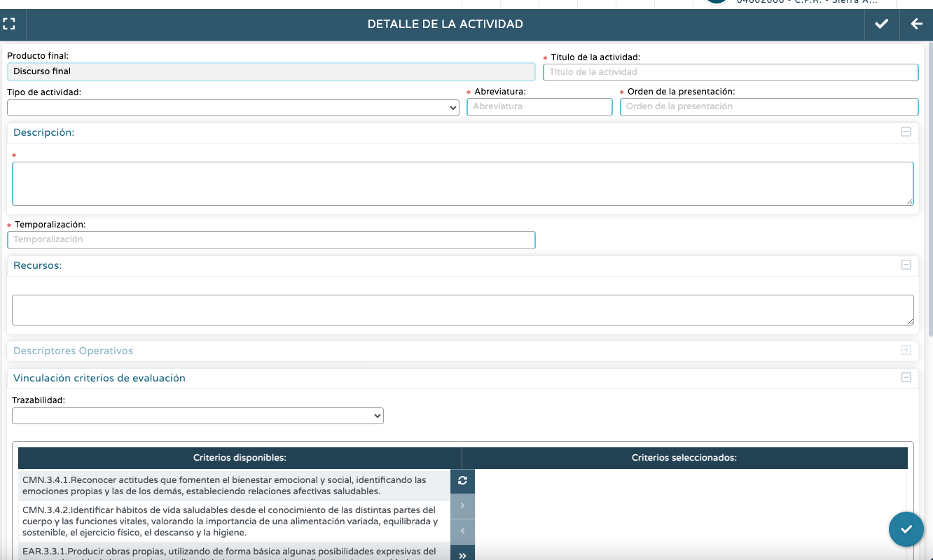This screenshot has width=933, height=560.
Task: Open the Trazabilidad dropdown
Action: click(x=198, y=416)
